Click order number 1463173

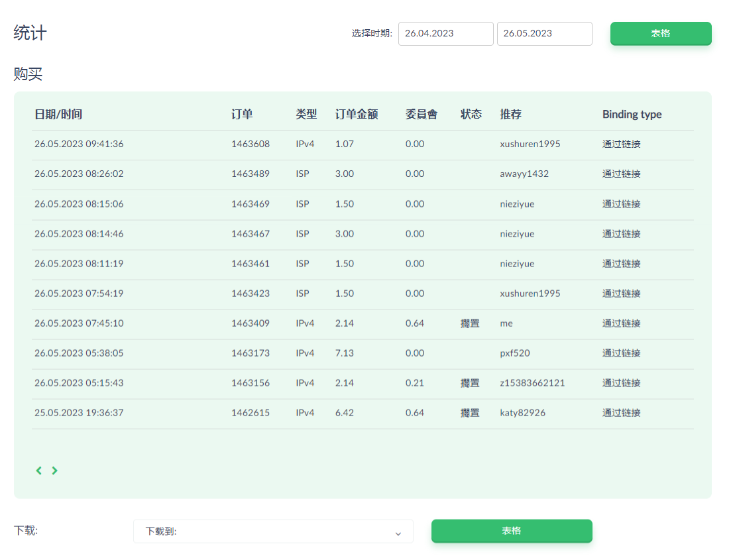(251, 353)
